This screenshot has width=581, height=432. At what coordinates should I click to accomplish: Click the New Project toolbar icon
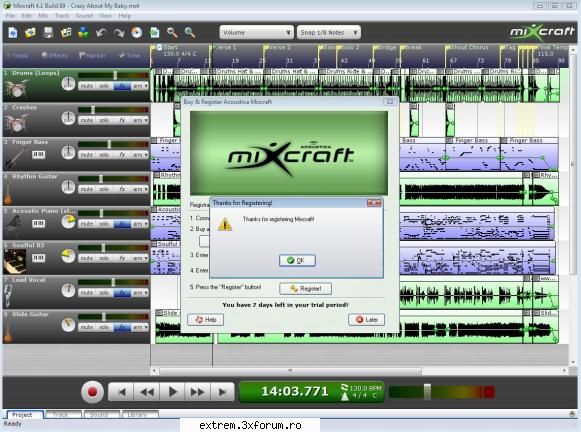(13, 33)
